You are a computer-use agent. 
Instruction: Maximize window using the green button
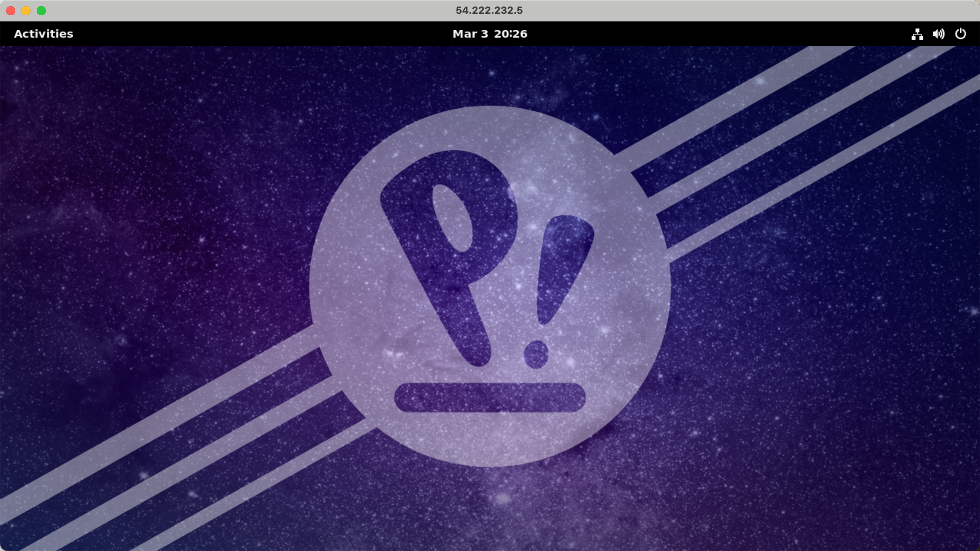[x=41, y=11]
